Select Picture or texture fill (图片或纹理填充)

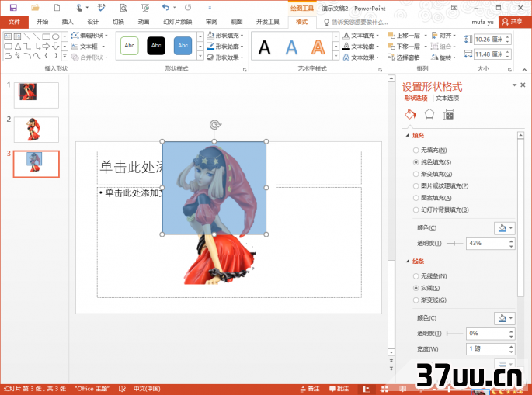416,185
